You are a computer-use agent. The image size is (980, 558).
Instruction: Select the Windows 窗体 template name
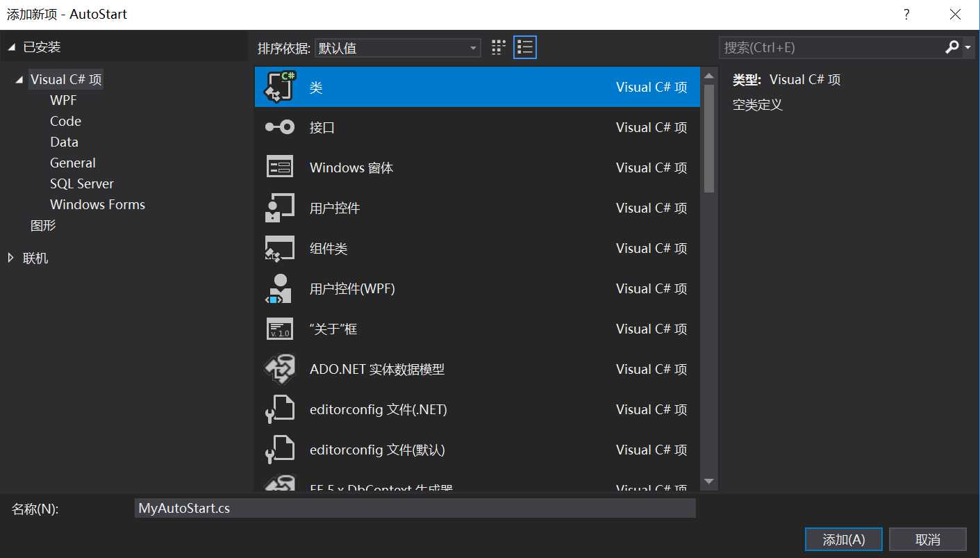click(351, 168)
